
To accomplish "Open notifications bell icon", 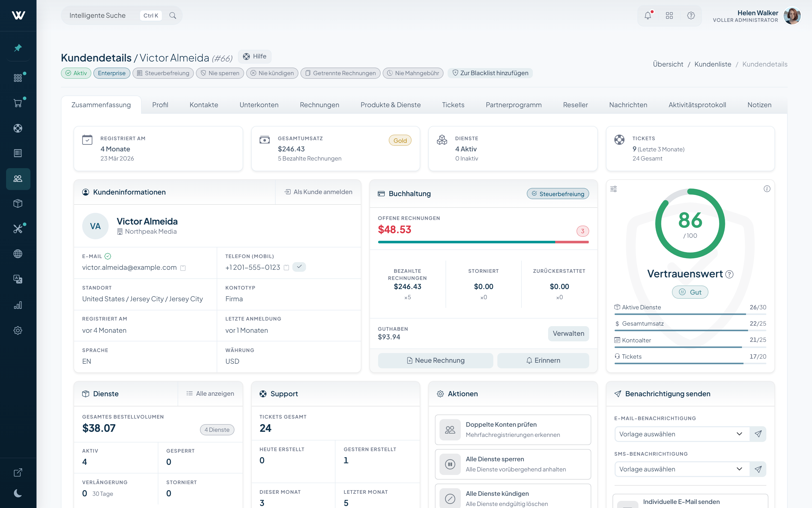I will tap(648, 15).
